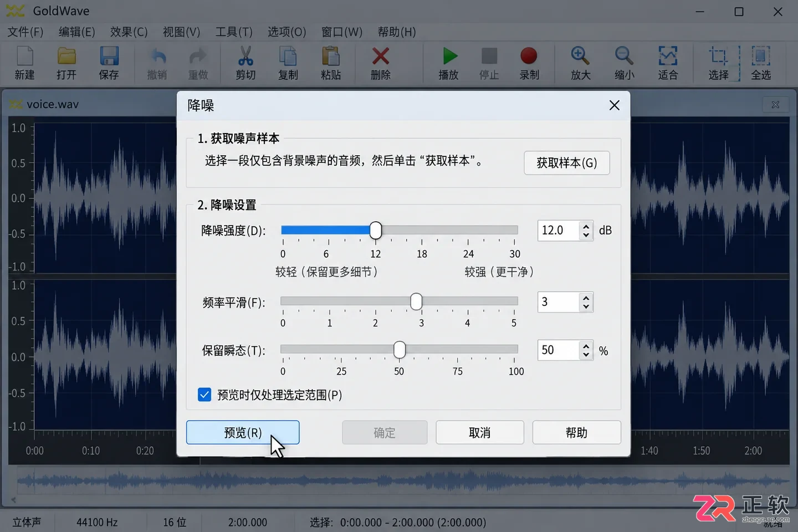798x532 pixels.
Task: Select all audio with the 全选 icon
Action: tap(761, 56)
